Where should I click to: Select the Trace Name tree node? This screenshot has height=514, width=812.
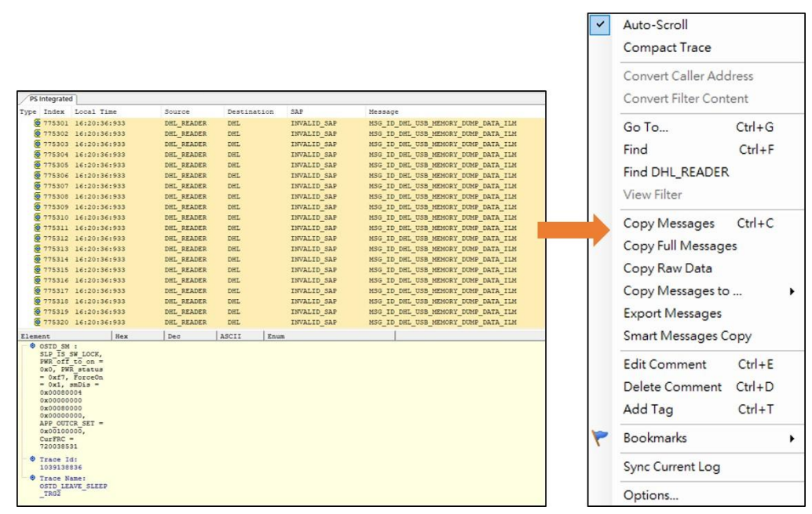coord(62,479)
